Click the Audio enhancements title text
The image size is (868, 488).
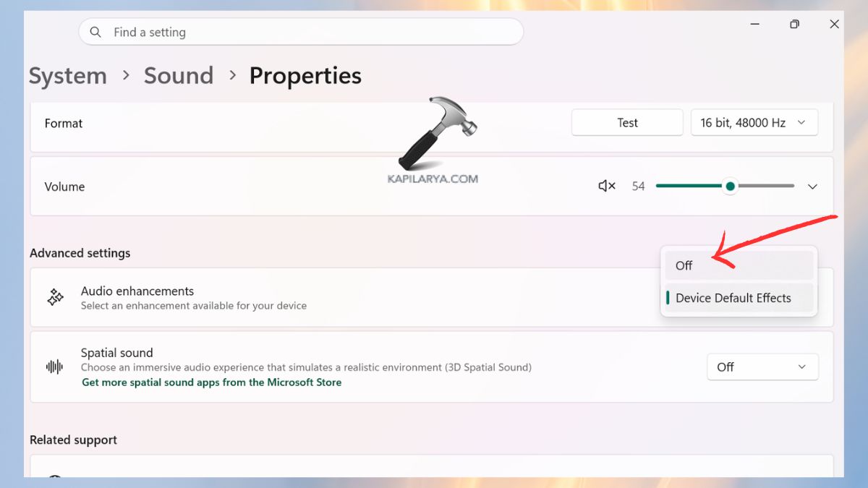(137, 291)
